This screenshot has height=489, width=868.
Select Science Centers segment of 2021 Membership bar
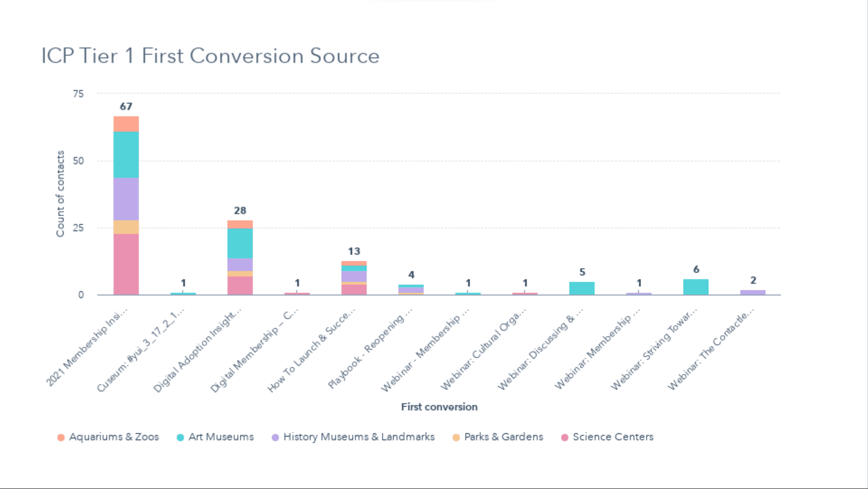(x=126, y=264)
